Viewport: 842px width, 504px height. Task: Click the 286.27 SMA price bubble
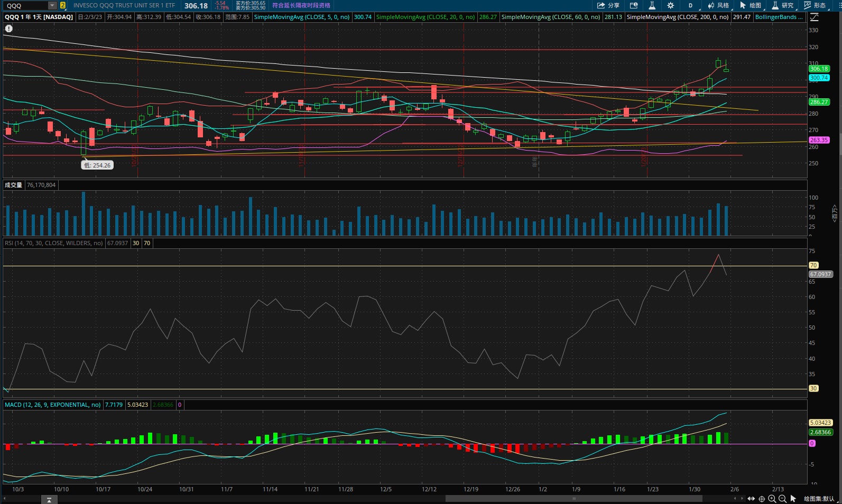[x=819, y=102]
